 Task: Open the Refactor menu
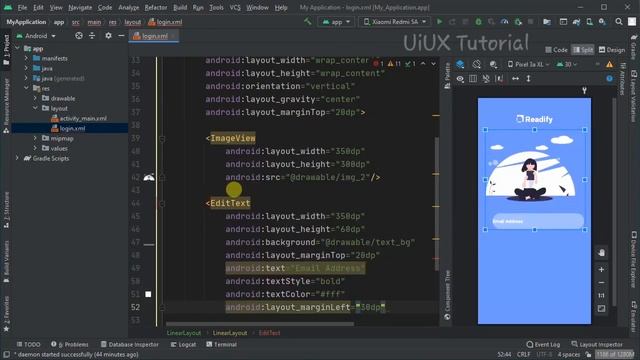click(156, 7)
